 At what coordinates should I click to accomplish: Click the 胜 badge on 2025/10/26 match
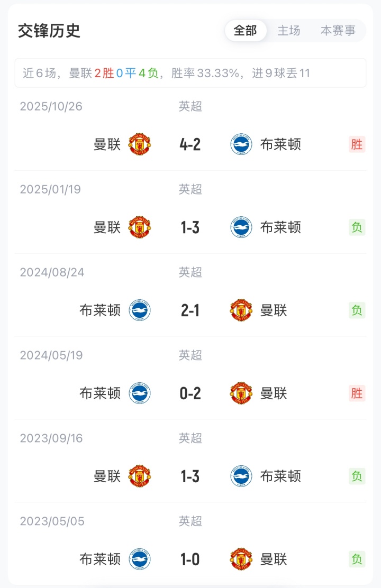357,144
